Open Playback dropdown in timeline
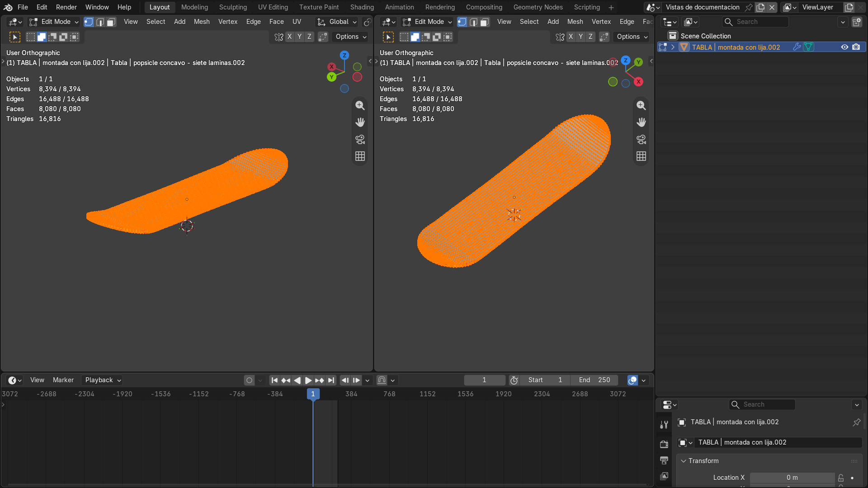The height and width of the screenshot is (488, 868). pyautogui.click(x=103, y=380)
